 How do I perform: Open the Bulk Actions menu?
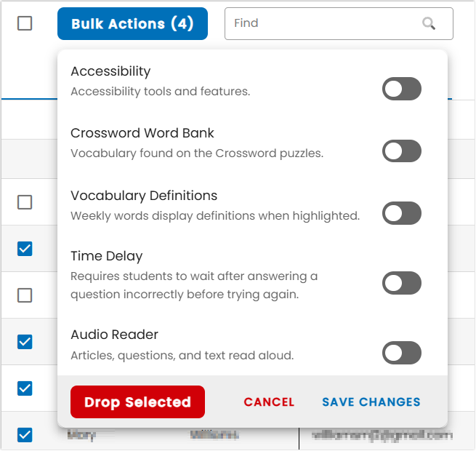point(132,24)
